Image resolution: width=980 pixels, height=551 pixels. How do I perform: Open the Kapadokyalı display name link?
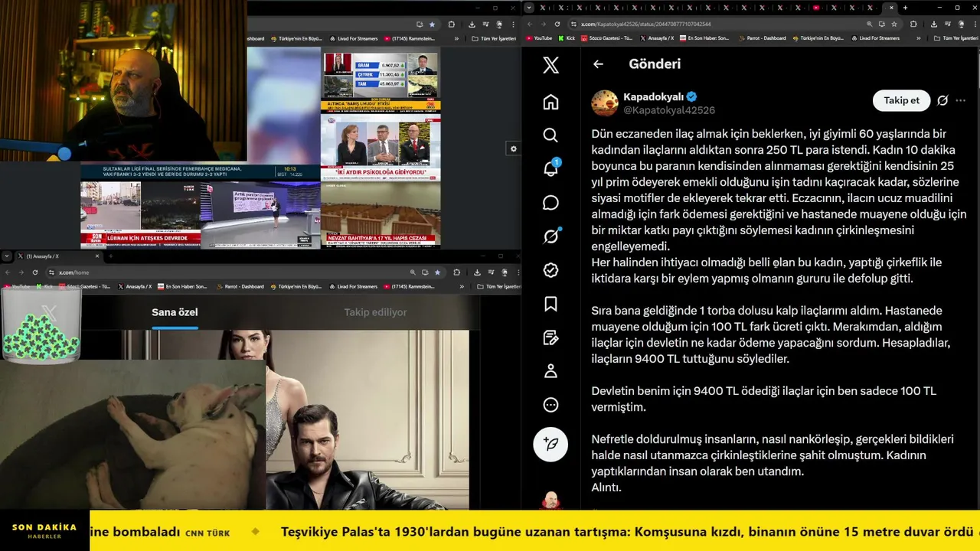tap(653, 97)
